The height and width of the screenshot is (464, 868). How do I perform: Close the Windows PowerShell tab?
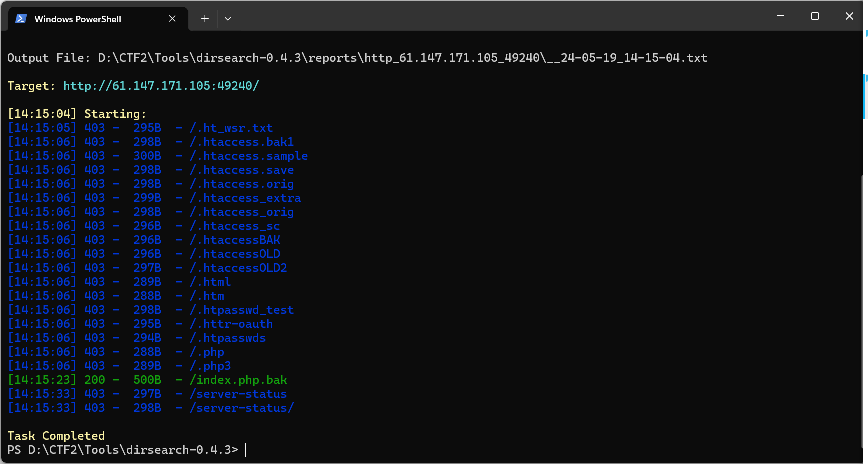[172, 19]
